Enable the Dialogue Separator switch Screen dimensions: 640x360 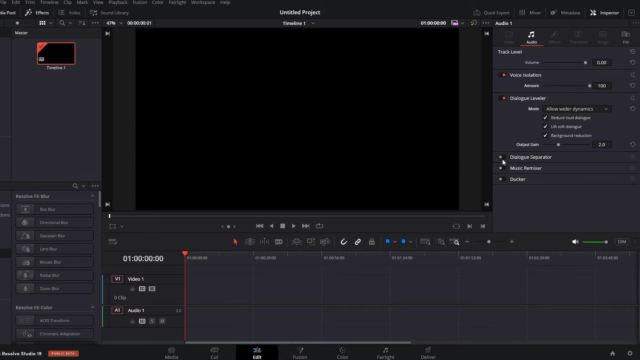pos(502,157)
